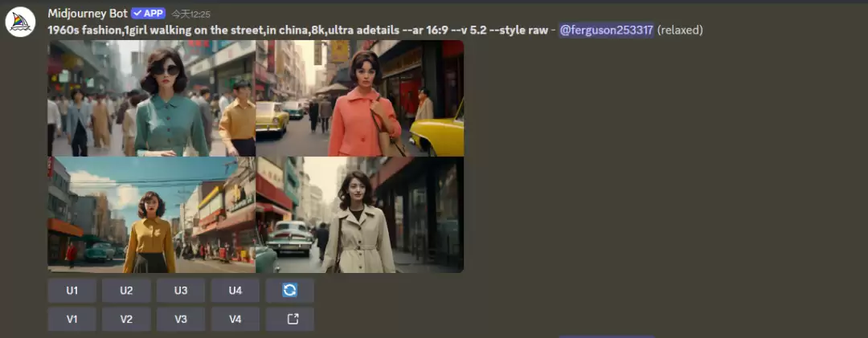Open the top-right image of woman in coral coat
Viewport: 868px width, 338px height.
point(359,98)
